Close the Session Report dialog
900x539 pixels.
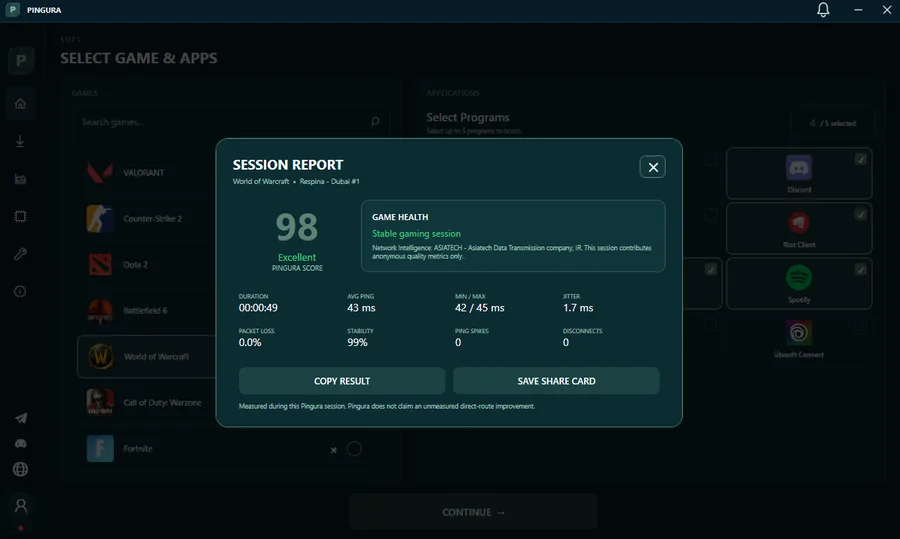pyautogui.click(x=653, y=167)
